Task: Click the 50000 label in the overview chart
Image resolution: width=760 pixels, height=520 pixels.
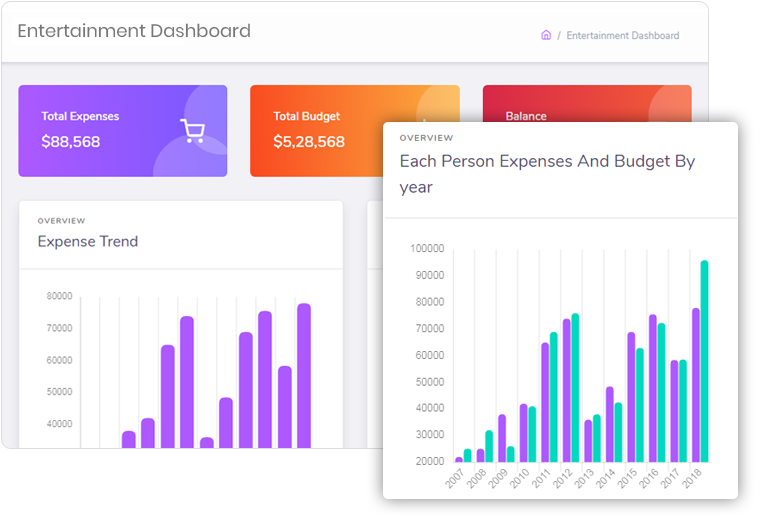Action: pyautogui.click(x=429, y=382)
